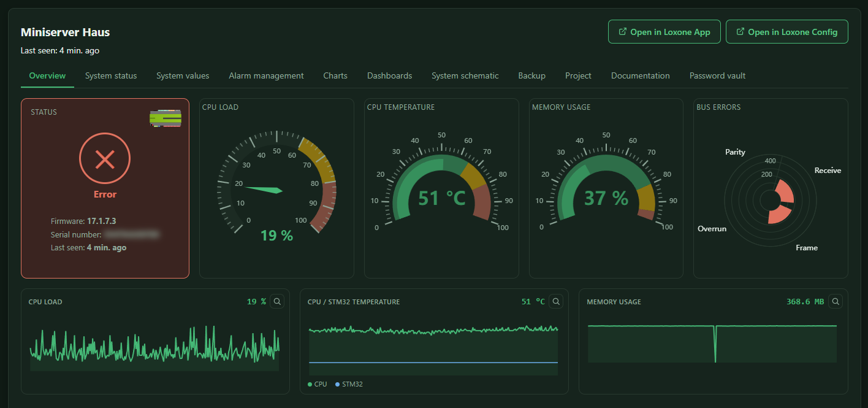Open the System values tab
Image resolution: width=868 pixels, height=408 pixels.
[183, 75]
